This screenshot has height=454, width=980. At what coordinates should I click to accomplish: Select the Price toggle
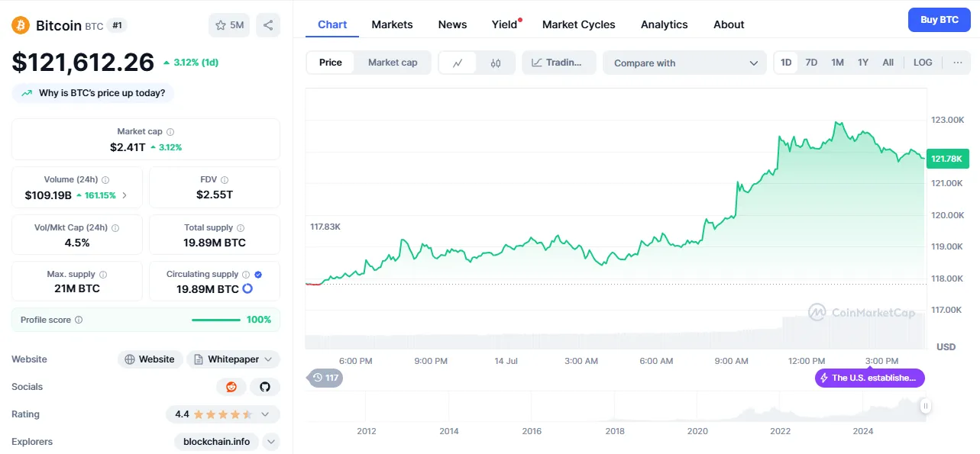(331, 63)
